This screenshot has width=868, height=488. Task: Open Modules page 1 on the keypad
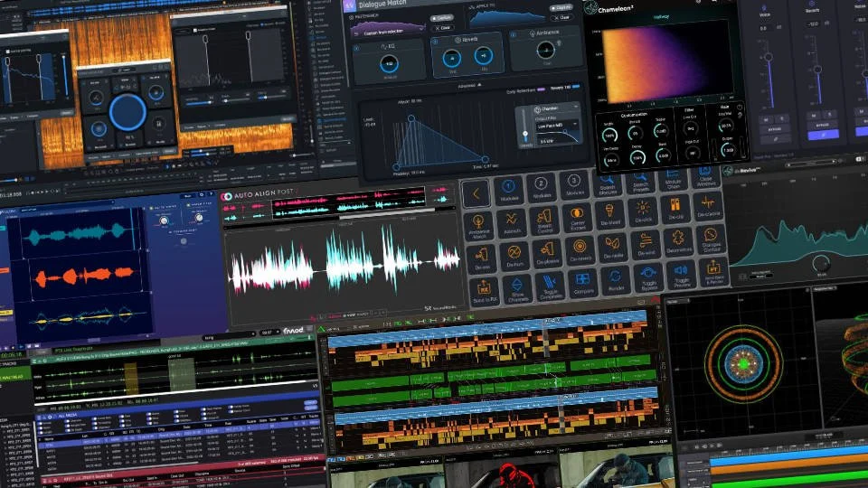pyautogui.click(x=509, y=191)
